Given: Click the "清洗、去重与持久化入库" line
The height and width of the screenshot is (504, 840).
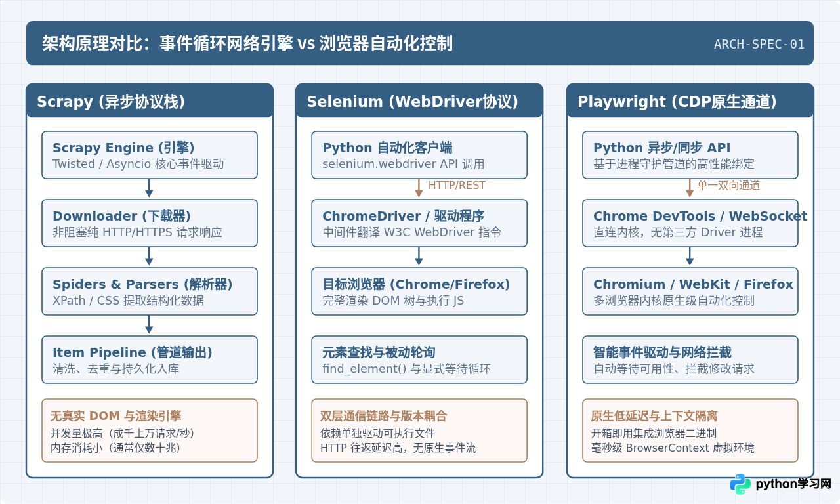Looking at the screenshot, I should pyautogui.click(x=116, y=369).
